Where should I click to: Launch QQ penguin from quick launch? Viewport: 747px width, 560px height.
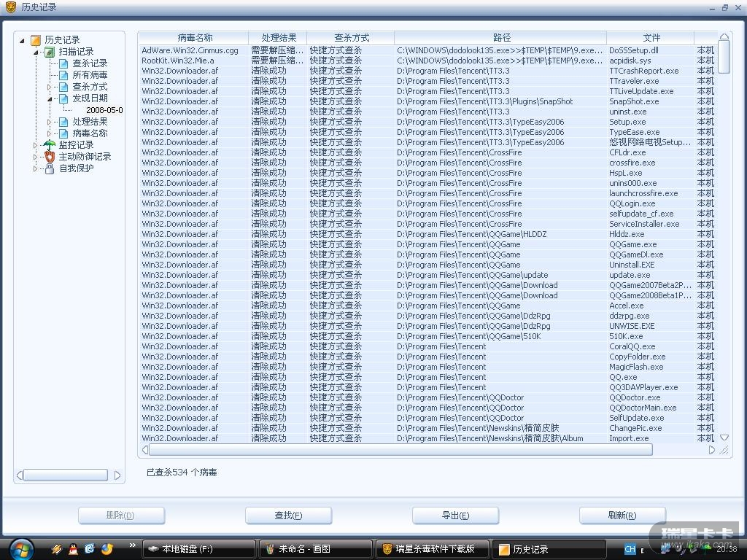pos(73,549)
